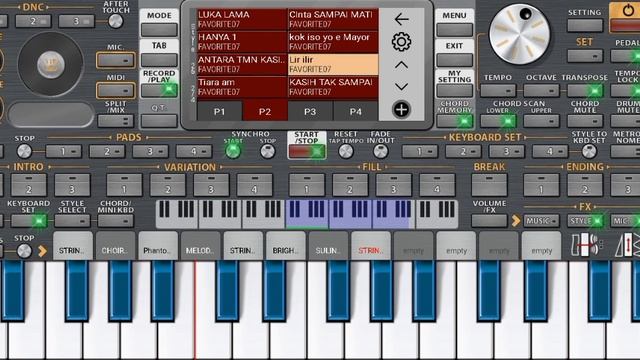Select the song LUKA LAMA
This screenshot has height=360, width=640.
tap(242, 19)
